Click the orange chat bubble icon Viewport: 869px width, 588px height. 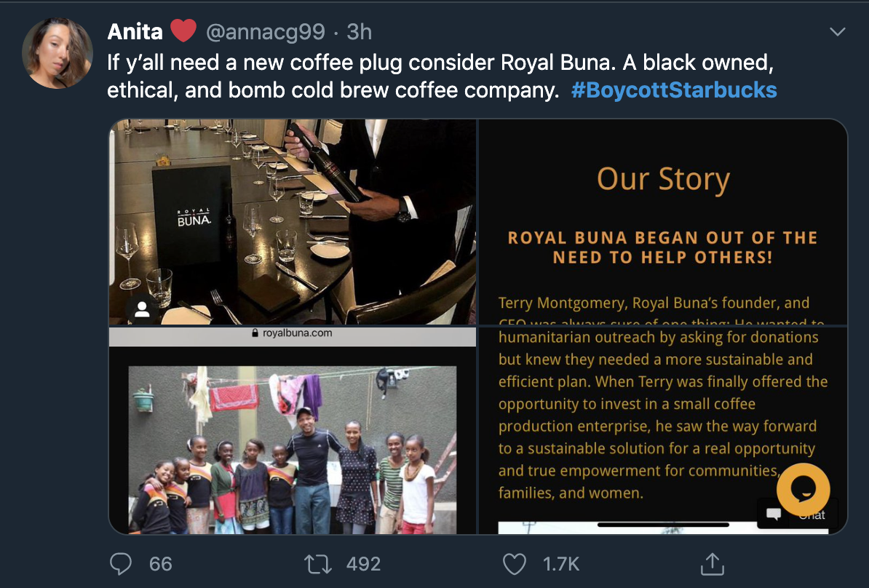click(x=803, y=489)
